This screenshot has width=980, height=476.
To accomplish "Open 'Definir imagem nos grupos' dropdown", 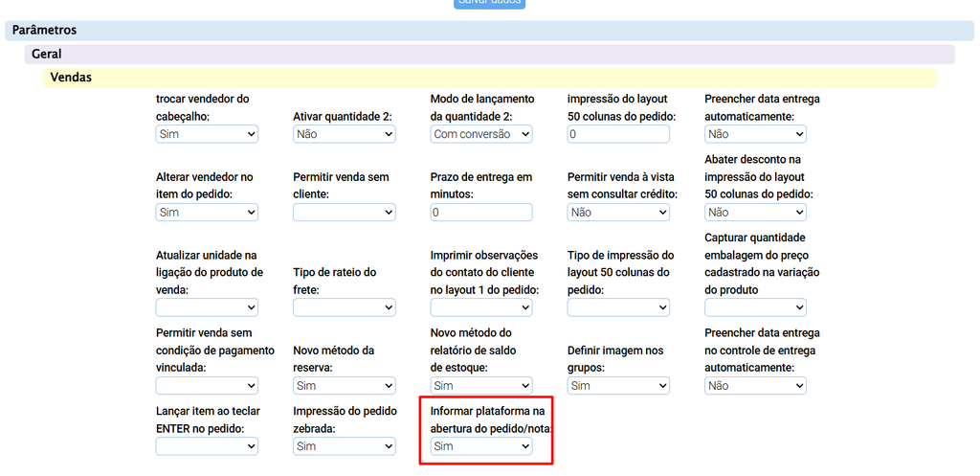I will 619,385.
